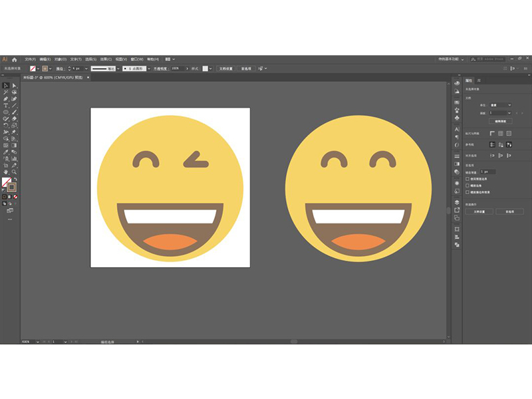Open the stroke weight dropdown in control bar

coord(86,68)
